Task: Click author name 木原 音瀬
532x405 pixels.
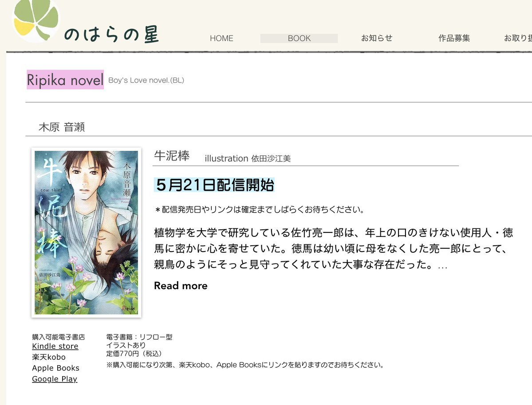Action: [62, 127]
